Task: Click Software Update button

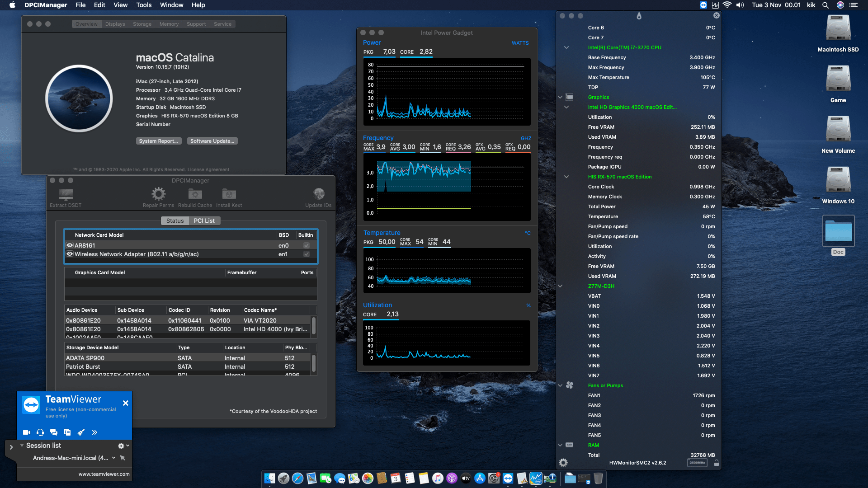Action: [212, 141]
